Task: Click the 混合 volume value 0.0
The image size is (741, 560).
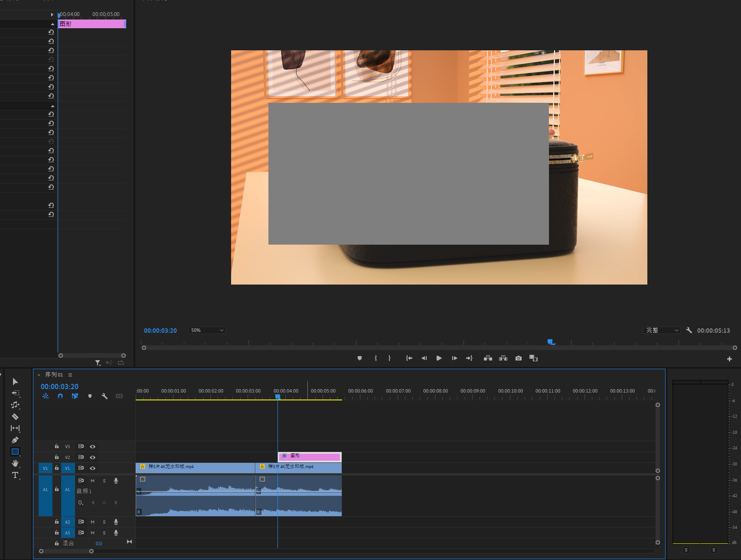Action: 99,544
